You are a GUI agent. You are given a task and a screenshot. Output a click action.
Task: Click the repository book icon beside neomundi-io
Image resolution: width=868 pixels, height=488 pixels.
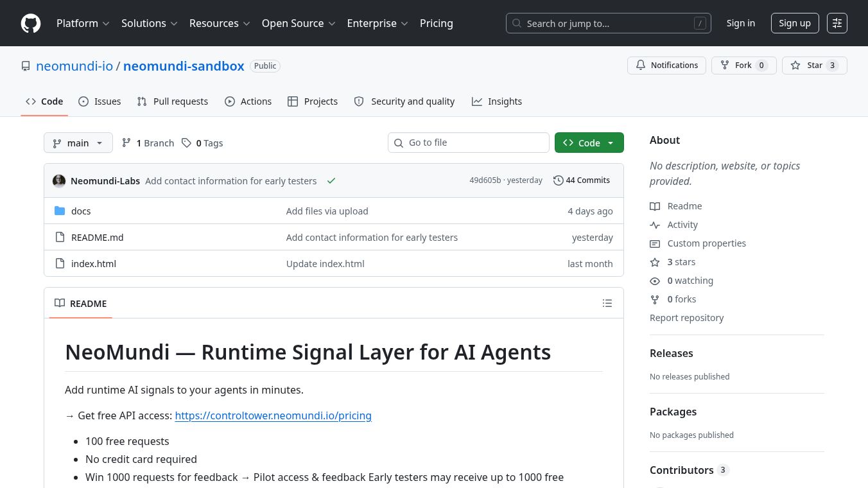pos(26,66)
